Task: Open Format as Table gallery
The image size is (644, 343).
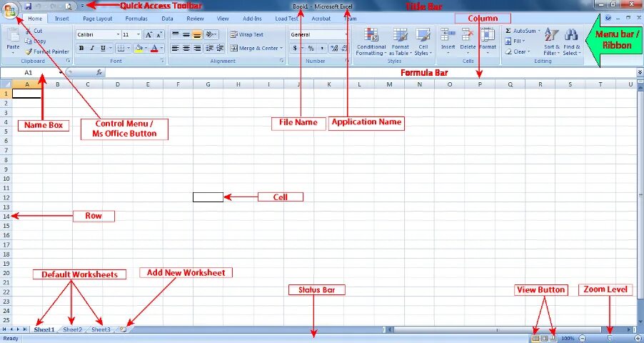Action: pyautogui.click(x=400, y=41)
